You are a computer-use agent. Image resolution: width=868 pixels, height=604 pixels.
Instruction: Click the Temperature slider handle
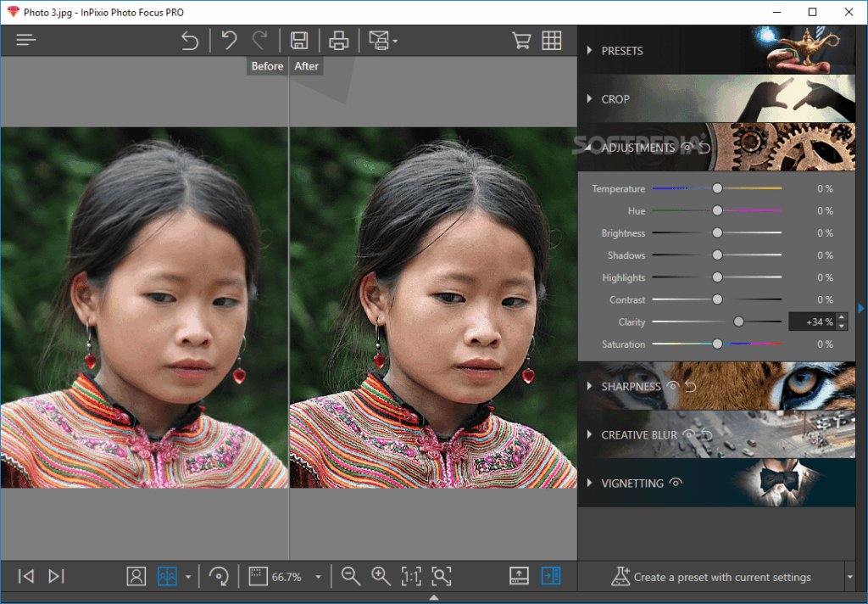pyautogui.click(x=717, y=188)
